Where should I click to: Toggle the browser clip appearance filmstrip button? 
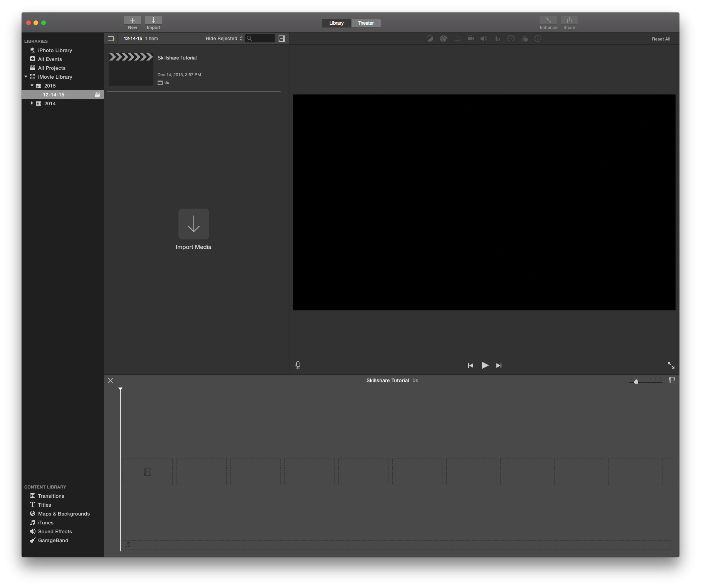coord(282,39)
